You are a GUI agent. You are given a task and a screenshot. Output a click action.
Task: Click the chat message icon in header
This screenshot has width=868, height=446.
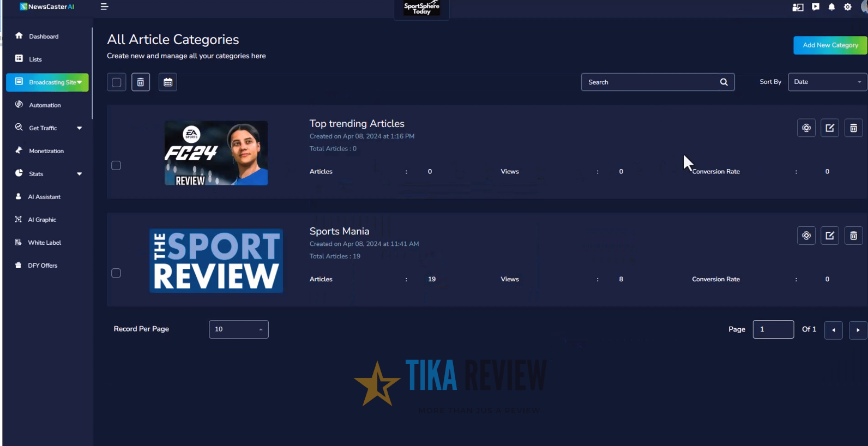tap(815, 7)
